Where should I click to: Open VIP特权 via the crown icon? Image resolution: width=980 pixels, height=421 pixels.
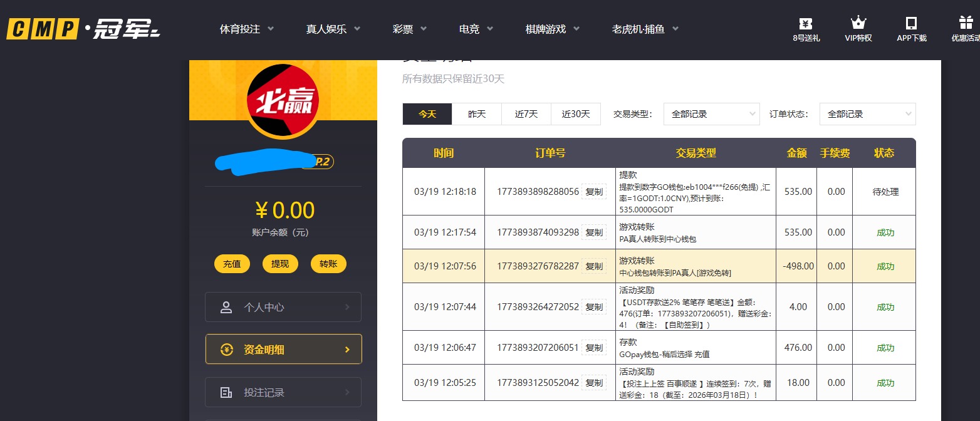(x=857, y=21)
